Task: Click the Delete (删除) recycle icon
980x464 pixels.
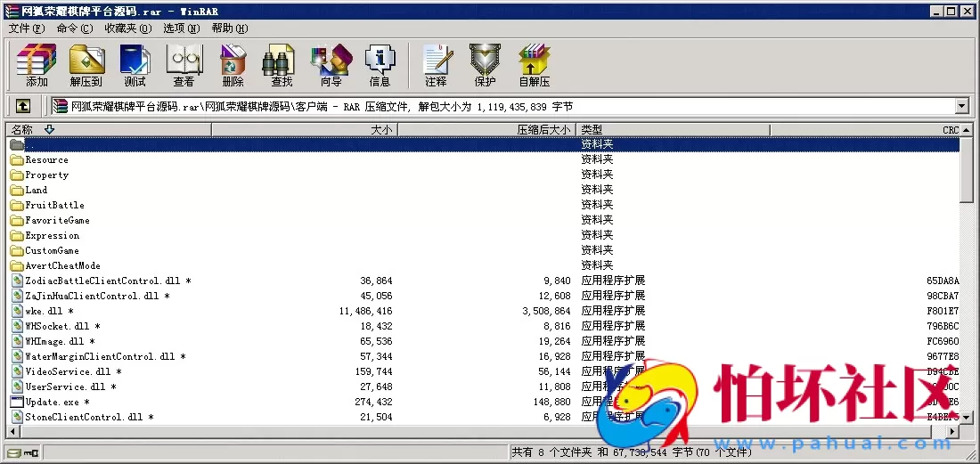Action: (233, 65)
